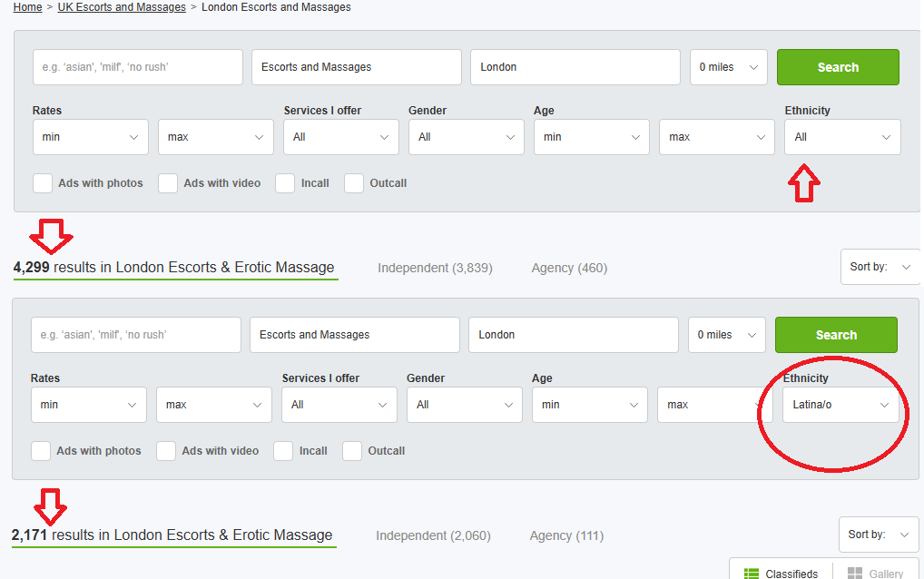Click the lower form's Escorts and Massages category field
Viewport: 924px width, 579px height.
[x=355, y=335]
